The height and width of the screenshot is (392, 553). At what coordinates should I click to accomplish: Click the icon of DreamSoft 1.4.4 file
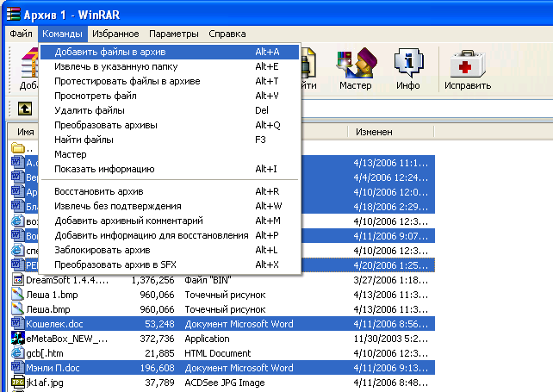click(x=17, y=280)
